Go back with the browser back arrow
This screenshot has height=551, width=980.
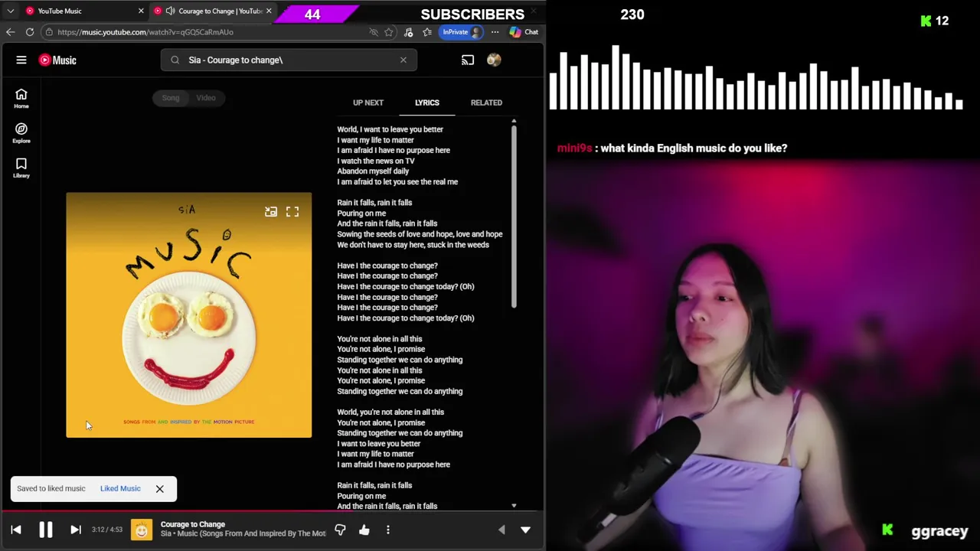(x=10, y=32)
